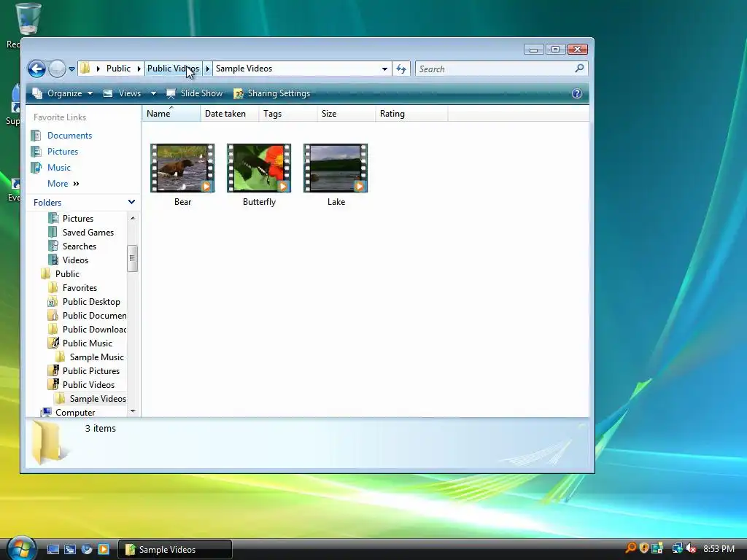
Task: Open Documents in Favorite Links
Action: [x=69, y=135]
